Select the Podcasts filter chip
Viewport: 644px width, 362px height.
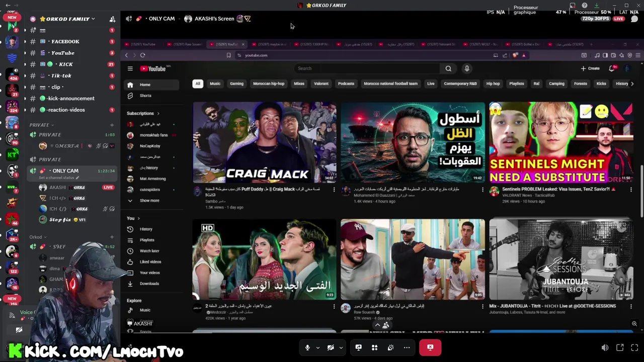tap(346, 83)
